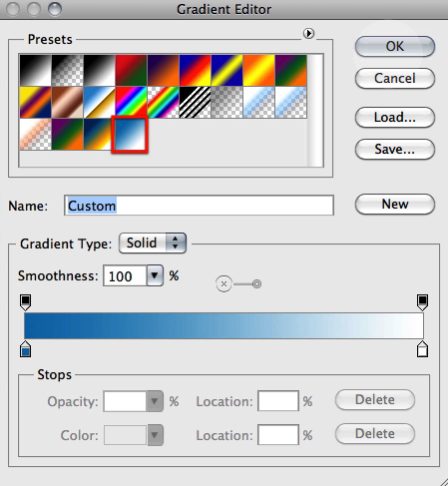This screenshot has width=448, height=486.
Task: Click the OK button
Action: tap(395, 46)
